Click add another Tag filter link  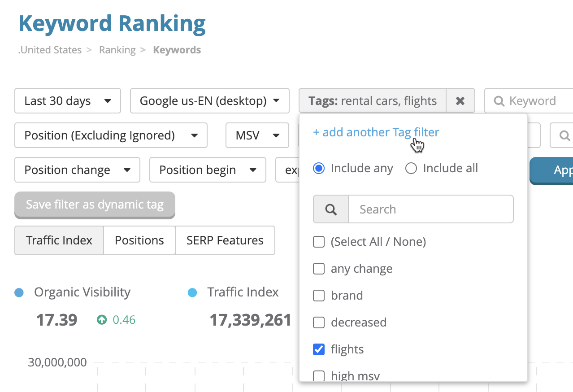376,132
